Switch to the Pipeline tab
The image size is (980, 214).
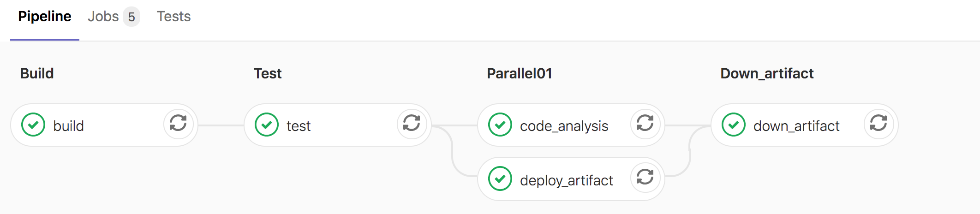click(45, 17)
